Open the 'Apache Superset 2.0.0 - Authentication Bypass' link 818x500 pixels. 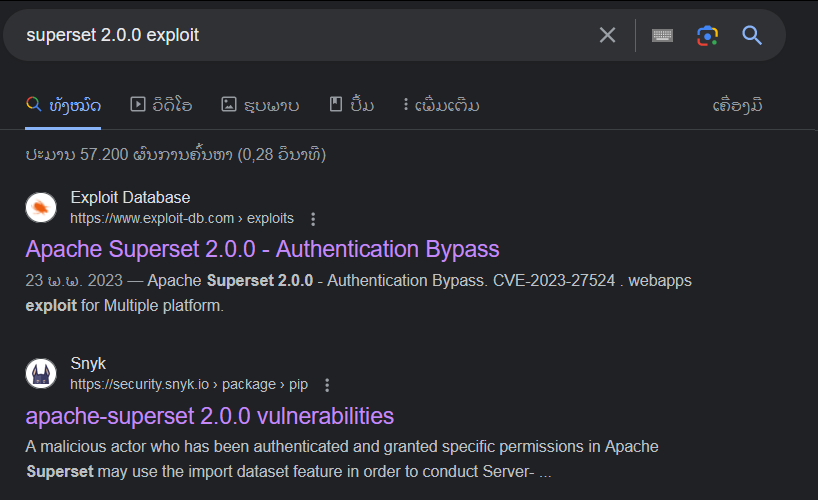(x=262, y=249)
